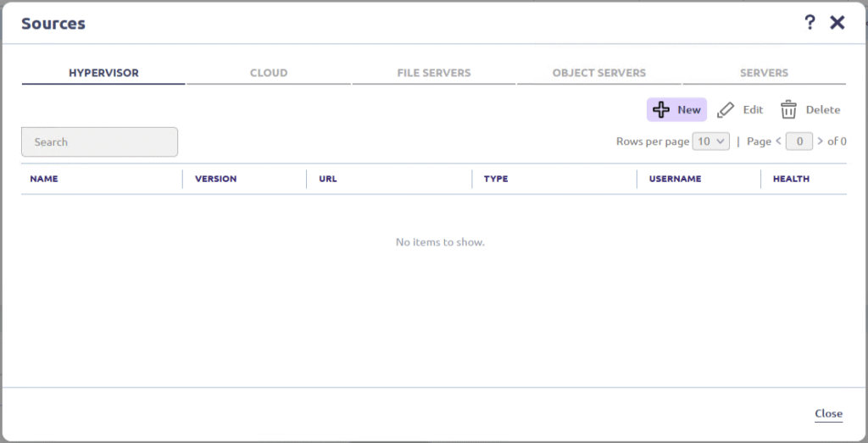
Task: Click the plus icon to add new source
Action: pos(662,110)
